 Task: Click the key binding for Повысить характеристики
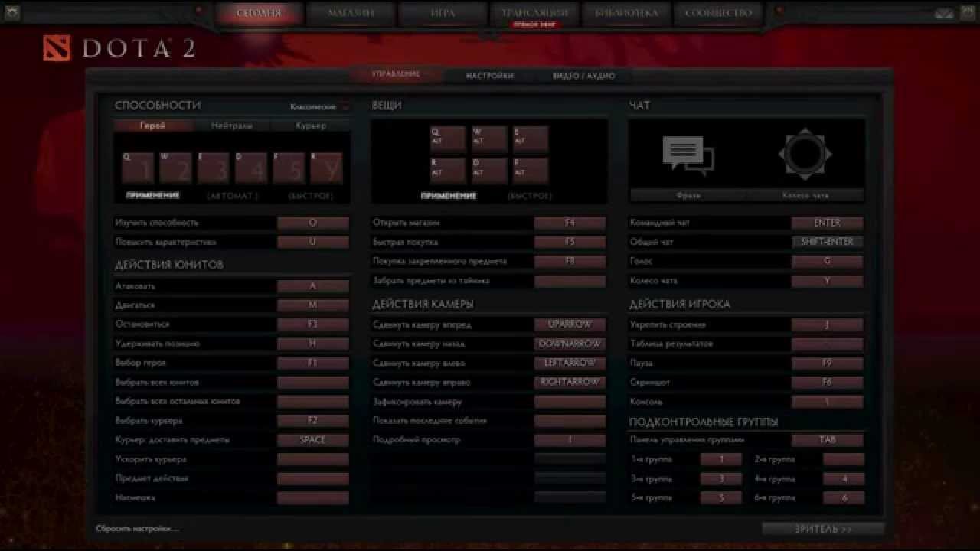click(x=312, y=242)
